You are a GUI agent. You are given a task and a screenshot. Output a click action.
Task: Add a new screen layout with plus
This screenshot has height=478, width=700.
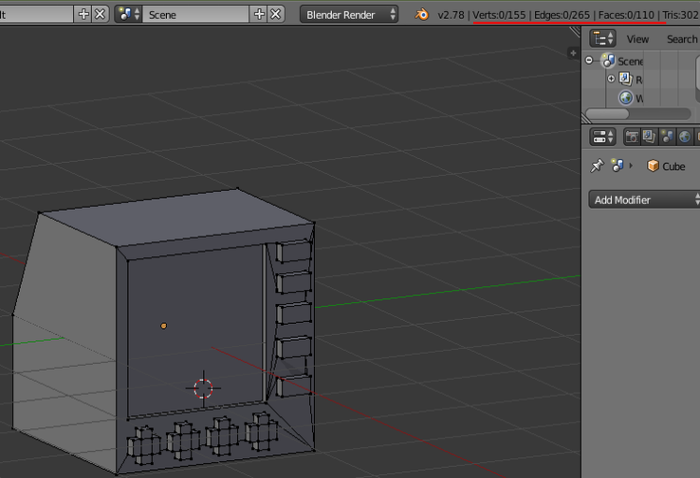pos(84,14)
